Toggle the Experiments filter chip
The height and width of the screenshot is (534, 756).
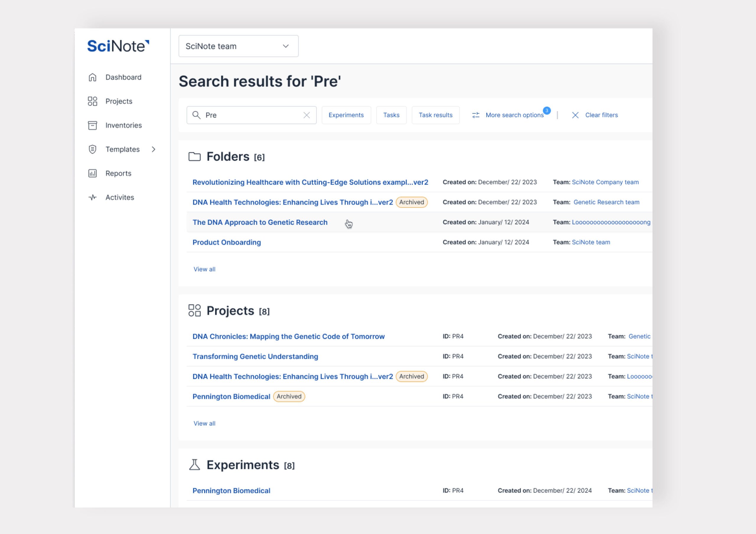tap(346, 115)
